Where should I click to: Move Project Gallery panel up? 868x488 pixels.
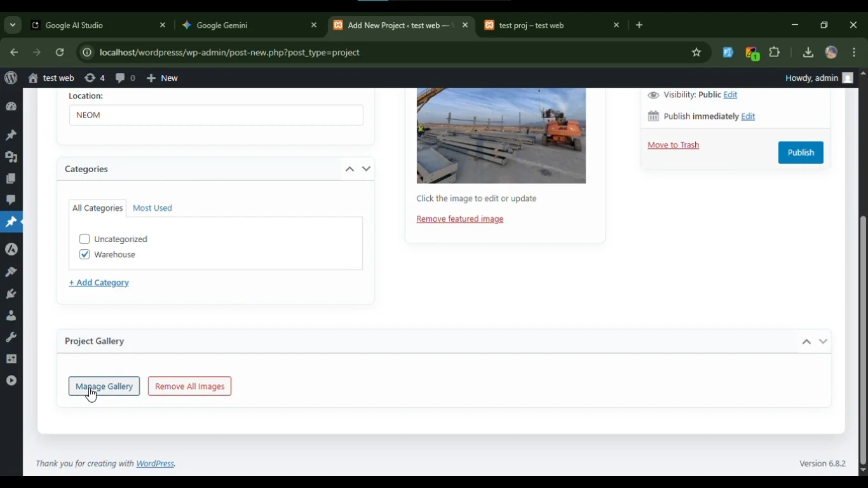806,341
